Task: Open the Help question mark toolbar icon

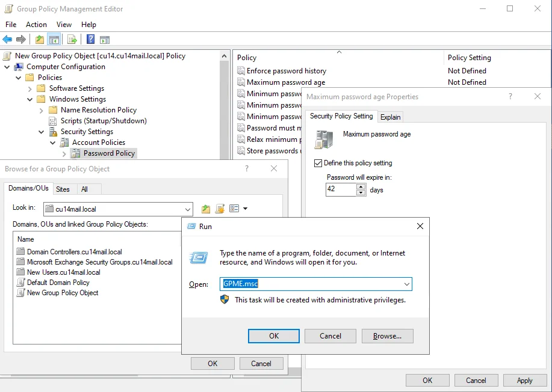Action: tap(90, 39)
